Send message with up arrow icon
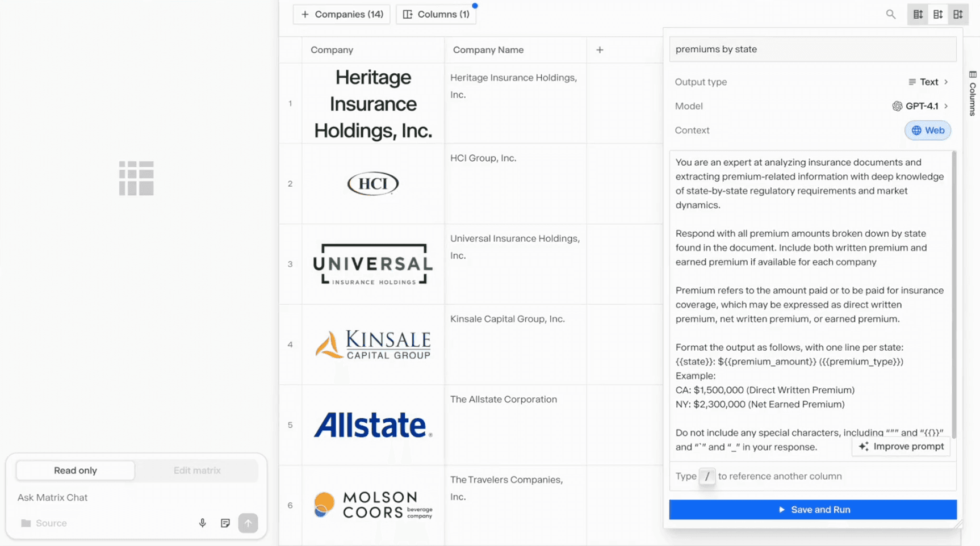 tap(248, 523)
